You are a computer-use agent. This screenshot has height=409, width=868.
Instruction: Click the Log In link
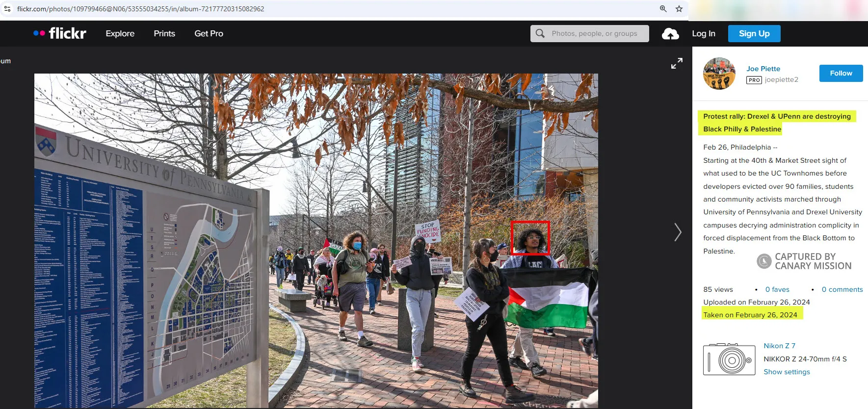704,33
